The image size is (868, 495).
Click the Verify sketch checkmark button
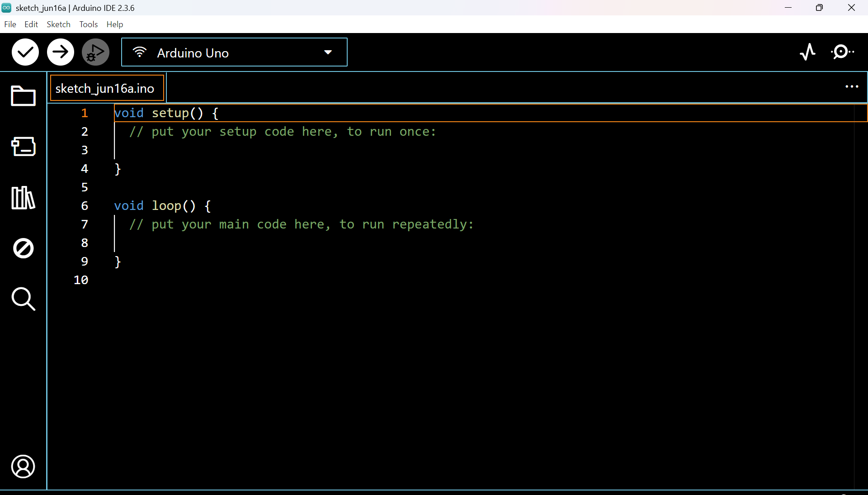coord(25,52)
